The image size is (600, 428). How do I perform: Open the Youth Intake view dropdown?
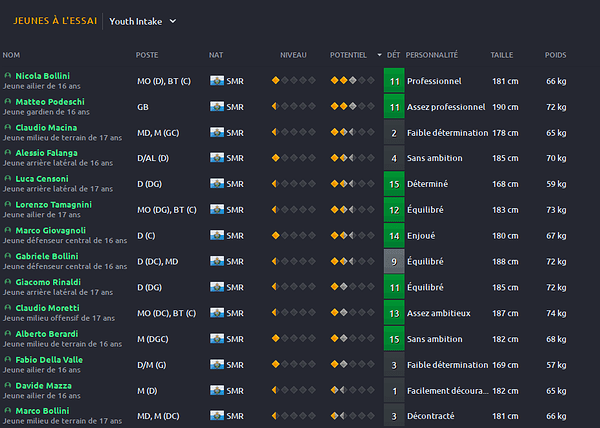pos(142,21)
